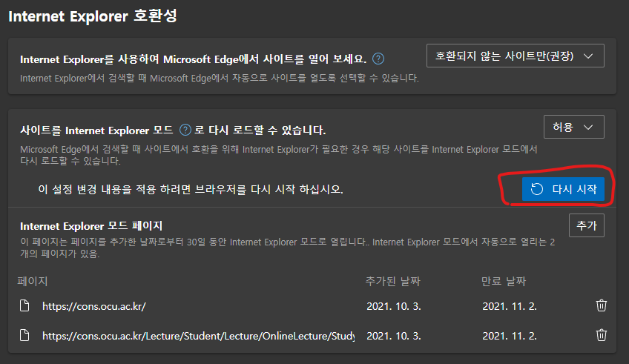This screenshot has height=364, width=629.
Task: Click the 'Internet Explorer 호환성' title
Action: [93, 16]
